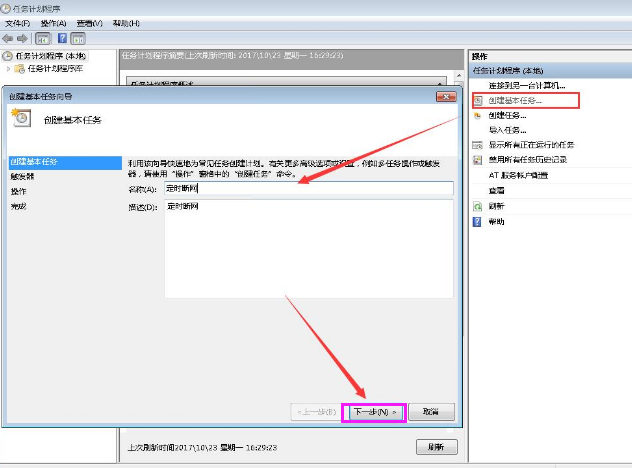Click the Back arrow toolbar icon

[8, 38]
